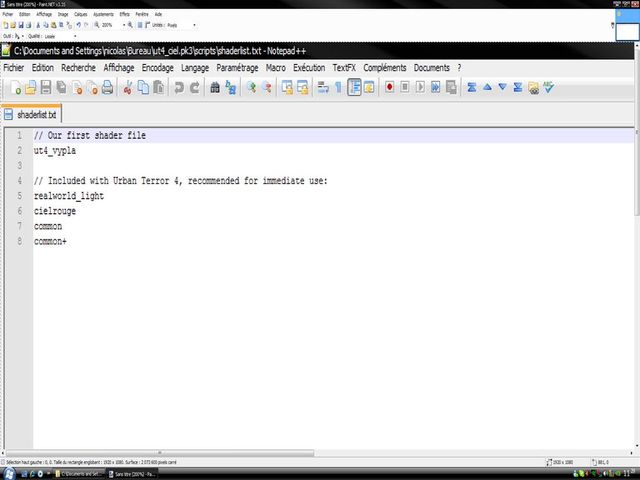
Task: Click the New document icon in Notepad++ toolbar
Action: [x=16, y=87]
